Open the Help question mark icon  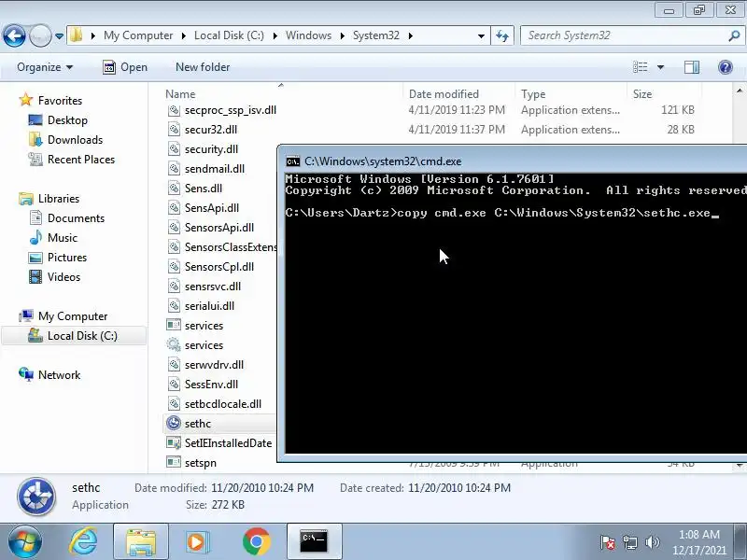726,67
